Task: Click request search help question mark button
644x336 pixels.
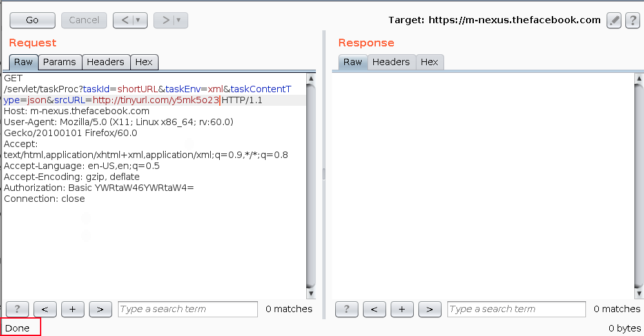Action: point(17,309)
